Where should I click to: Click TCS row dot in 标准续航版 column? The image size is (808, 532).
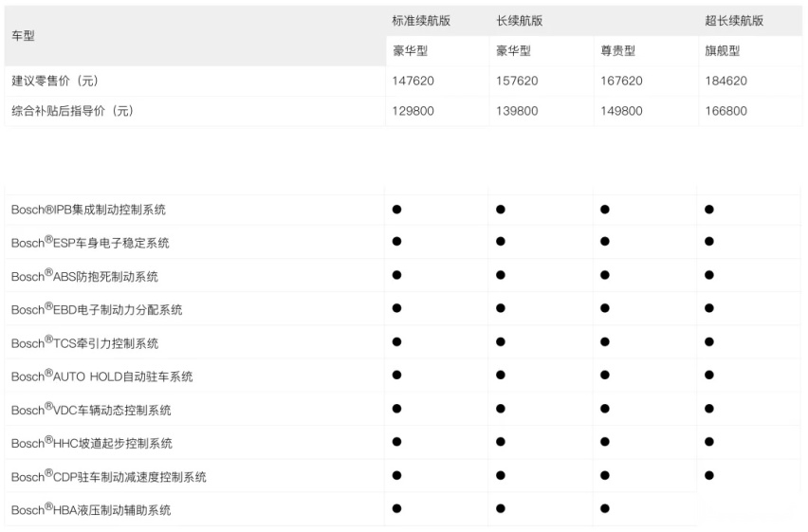(x=396, y=341)
